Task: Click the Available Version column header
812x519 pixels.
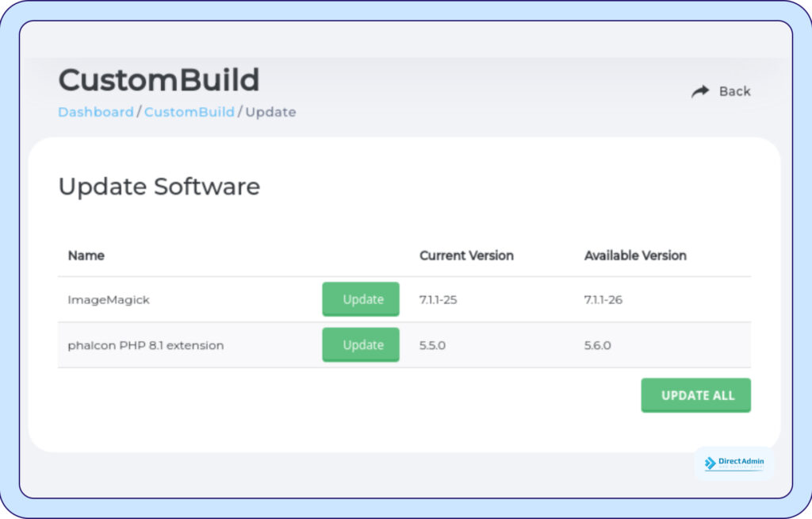Action: tap(635, 256)
